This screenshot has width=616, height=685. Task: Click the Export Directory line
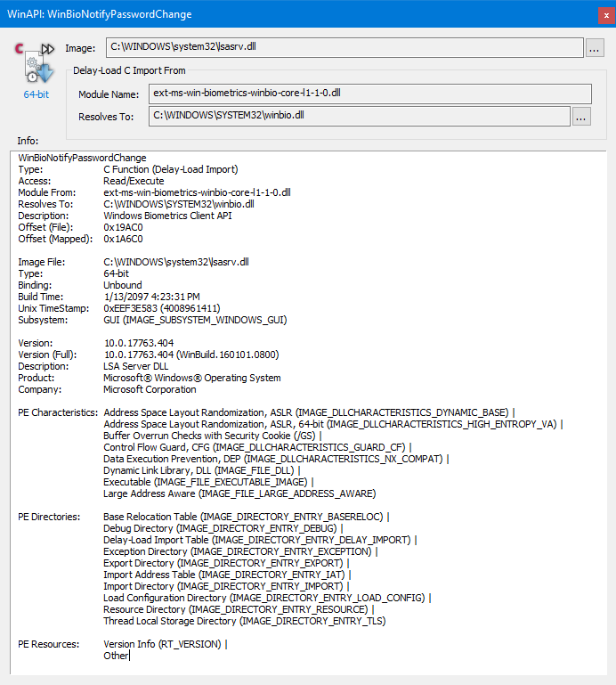pos(226,563)
